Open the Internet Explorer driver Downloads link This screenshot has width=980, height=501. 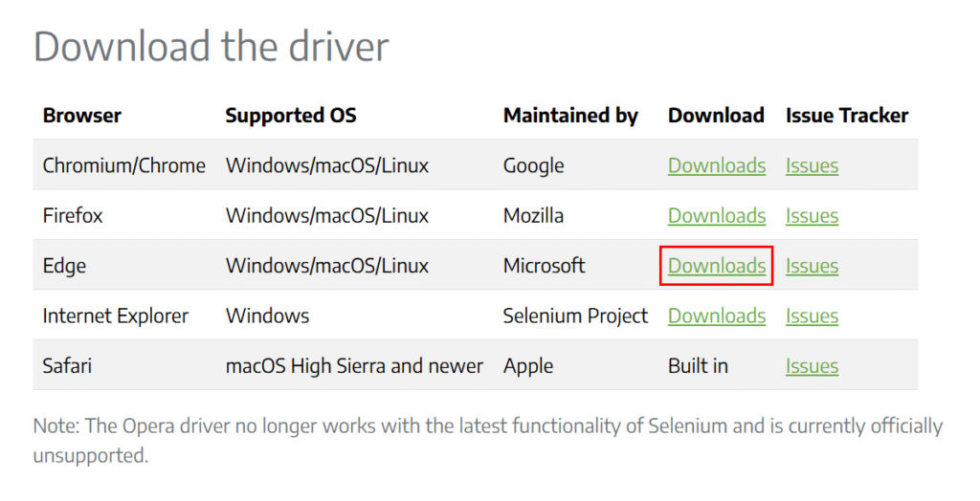click(716, 316)
